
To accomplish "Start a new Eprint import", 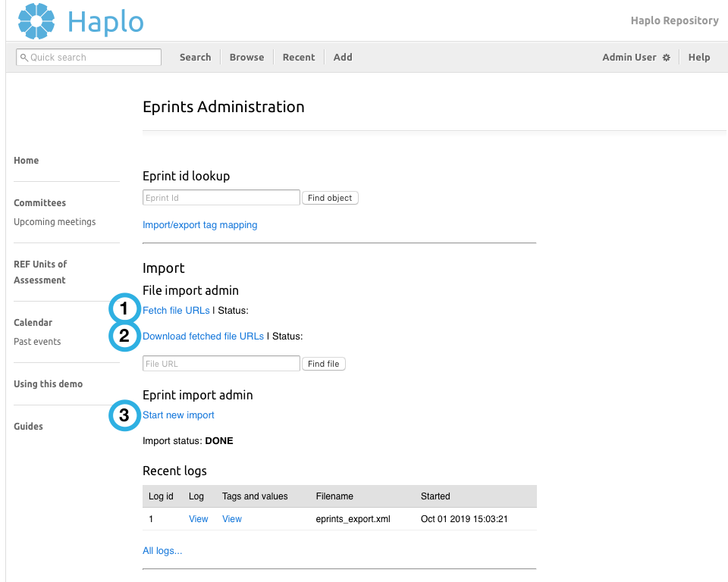I will pos(178,415).
